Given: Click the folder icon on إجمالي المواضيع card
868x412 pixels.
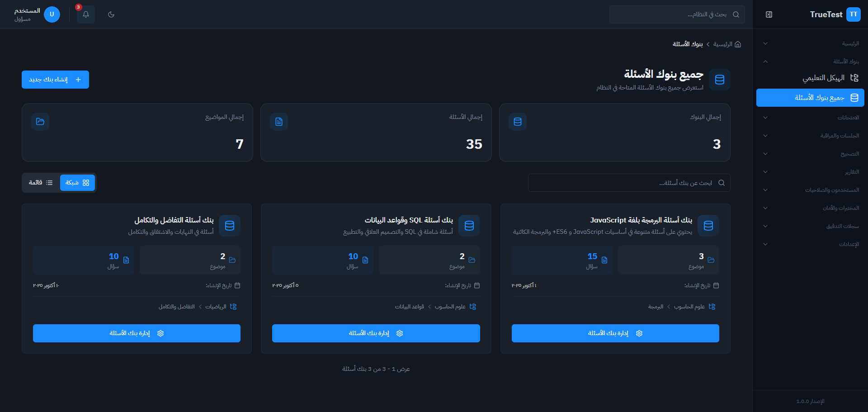Looking at the screenshot, I should point(40,122).
